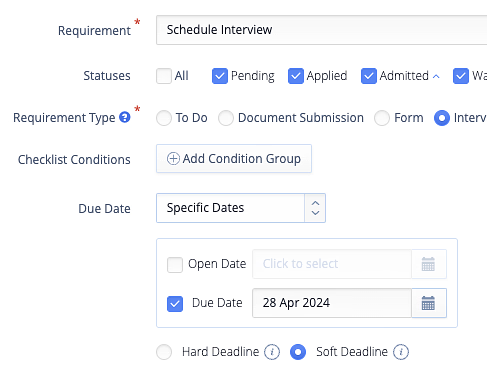Select the To Do requirement type

tap(164, 118)
